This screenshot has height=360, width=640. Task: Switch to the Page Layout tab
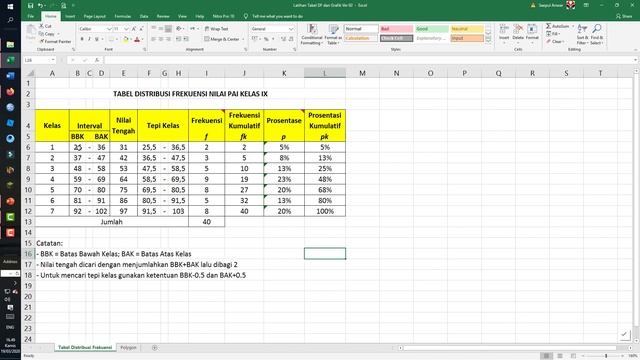pos(95,16)
